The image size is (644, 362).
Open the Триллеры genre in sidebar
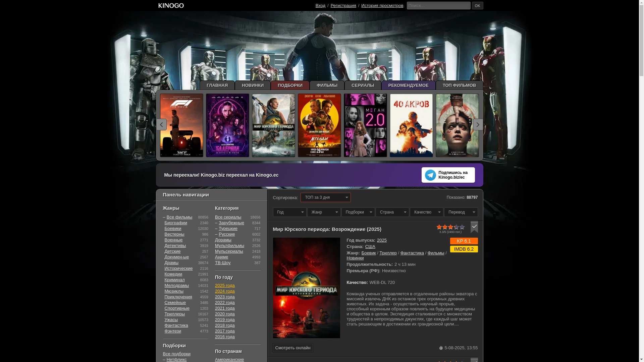tap(175, 314)
